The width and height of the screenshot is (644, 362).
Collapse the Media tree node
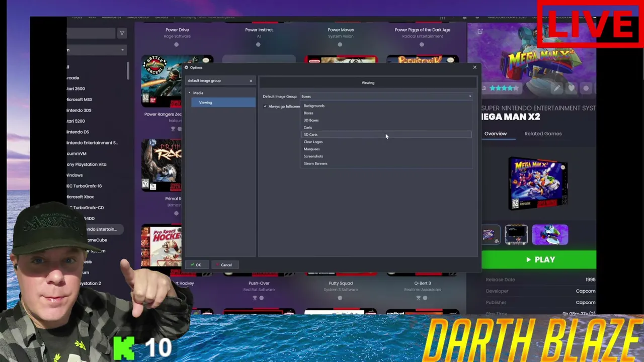[190, 93]
